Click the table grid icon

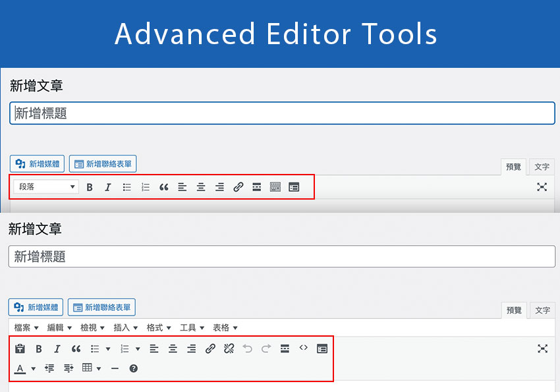tap(87, 368)
